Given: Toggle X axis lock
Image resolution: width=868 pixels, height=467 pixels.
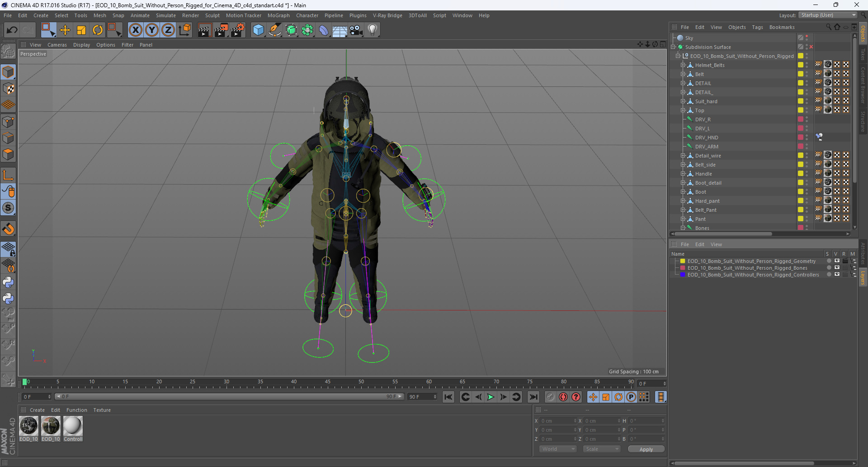Looking at the screenshot, I should coord(135,30).
